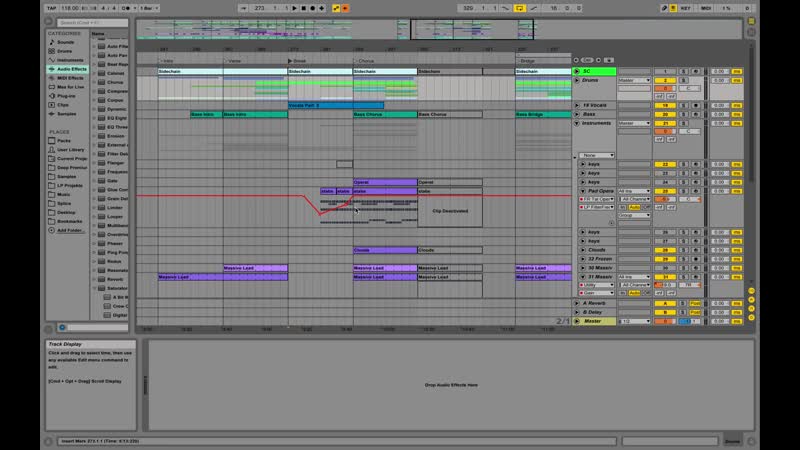Click the Back to Arrangement icon atop the mixer
This screenshot has width=800, height=450.
[609, 60]
